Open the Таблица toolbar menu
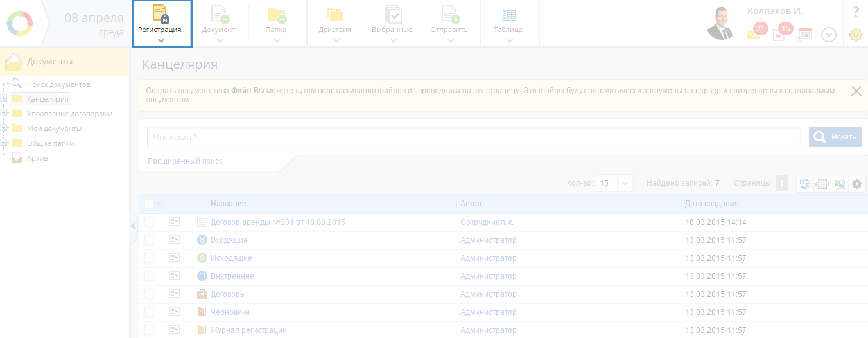868x338 pixels. point(508,24)
